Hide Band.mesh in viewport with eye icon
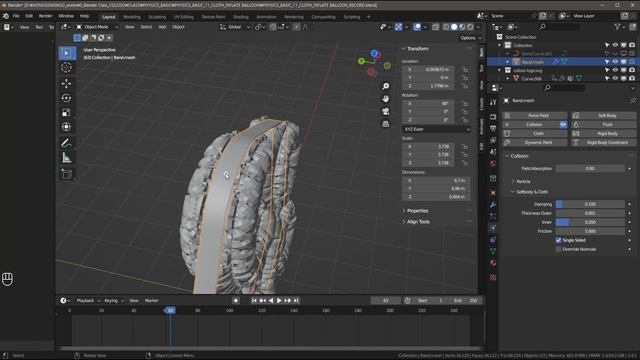 [615, 62]
